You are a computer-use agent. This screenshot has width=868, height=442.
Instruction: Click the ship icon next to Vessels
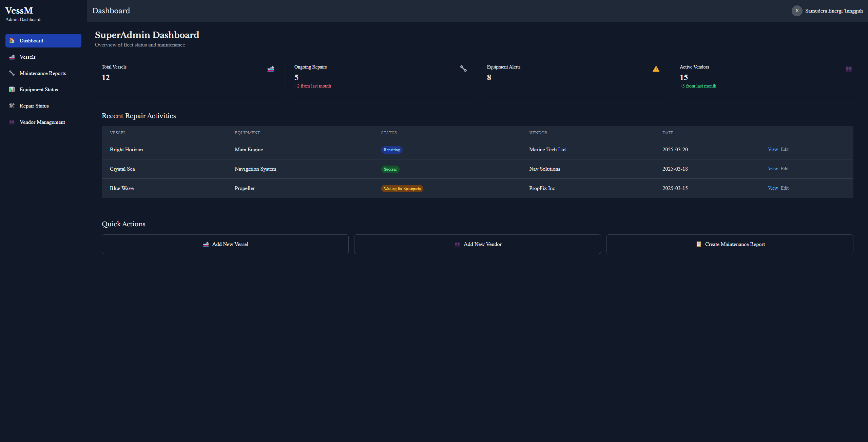12,57
